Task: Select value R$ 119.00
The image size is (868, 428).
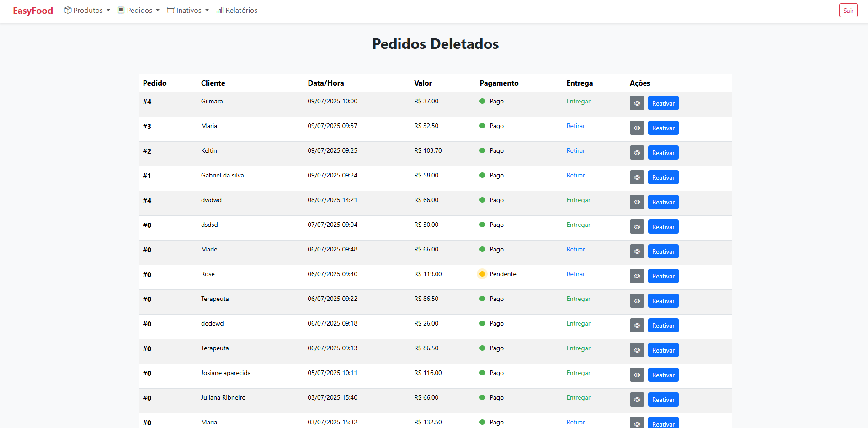Action: (428, 274)
